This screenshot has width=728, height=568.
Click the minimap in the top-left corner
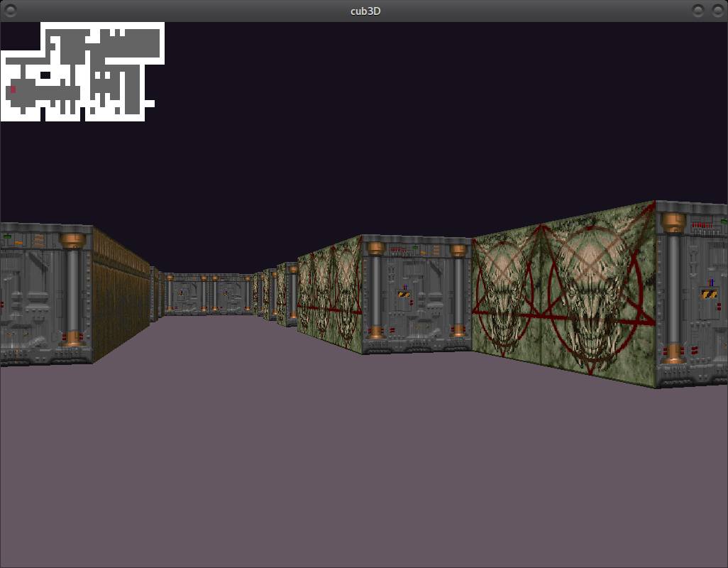(82, 72)
